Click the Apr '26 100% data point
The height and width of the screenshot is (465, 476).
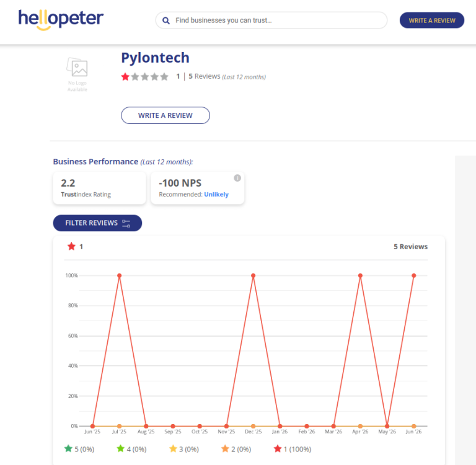pyautogui.click(x=360, y=275)
